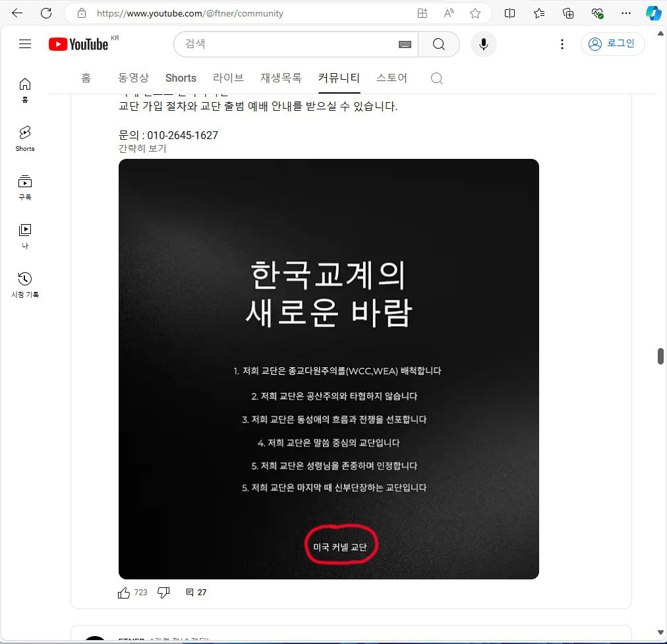Click the page vertical scrollbar thumb
667x644 pixels.
[660, 356]
